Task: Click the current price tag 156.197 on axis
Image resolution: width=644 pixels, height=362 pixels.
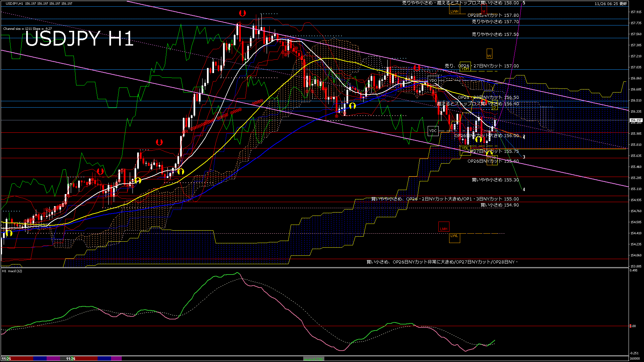Action: [x=636, y=120]
